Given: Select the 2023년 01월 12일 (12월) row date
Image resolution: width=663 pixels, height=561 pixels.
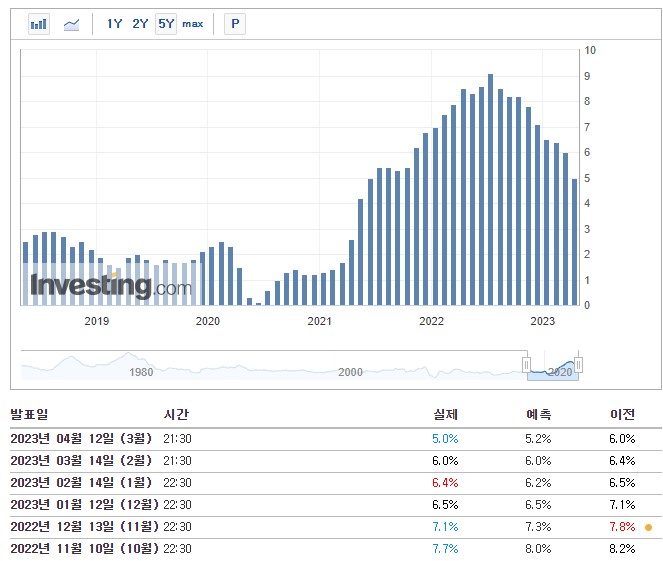Looking at the screenshot, I should click(x=85, y=504).
